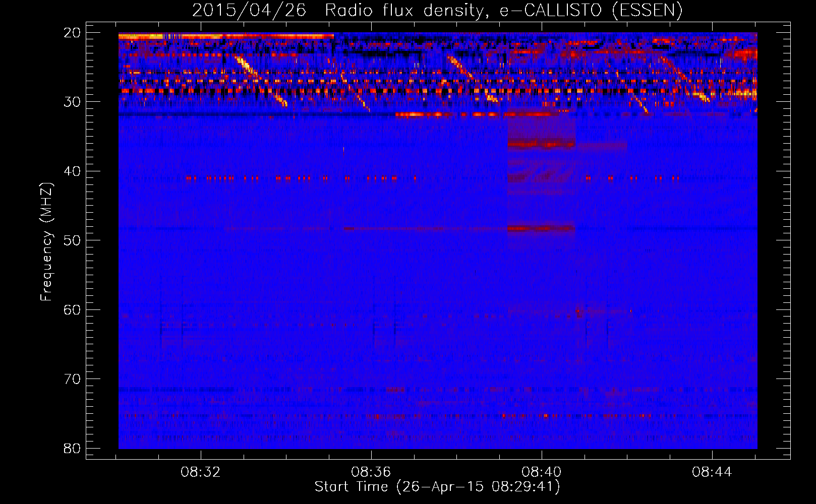
Task: Select the 08:40 time tick label
Action: [x=542, y=472]
